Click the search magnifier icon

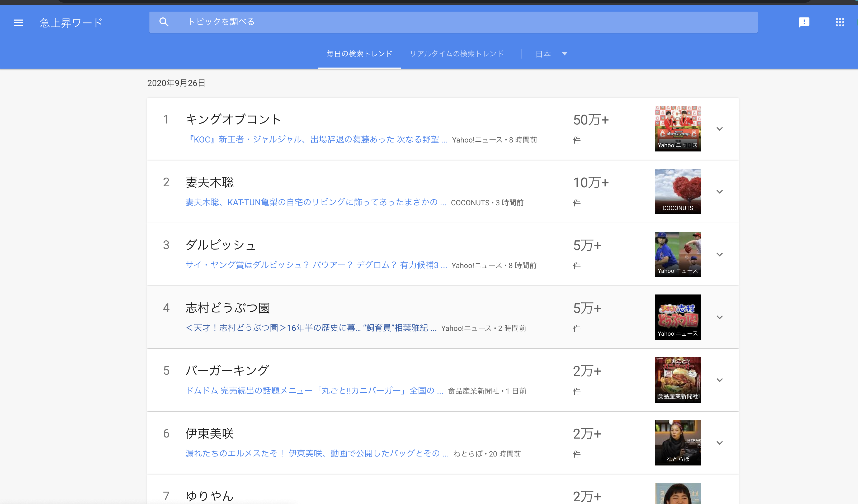(x=164, y=22)
